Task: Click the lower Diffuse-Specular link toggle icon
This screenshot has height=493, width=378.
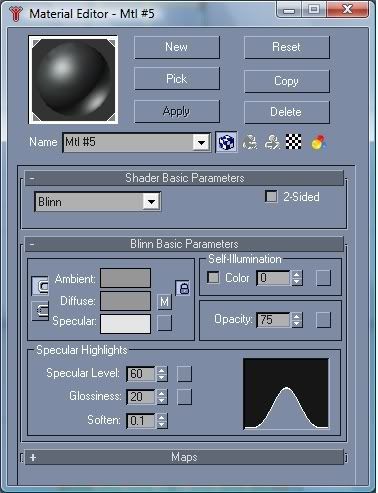Action: tap(40, 311)
